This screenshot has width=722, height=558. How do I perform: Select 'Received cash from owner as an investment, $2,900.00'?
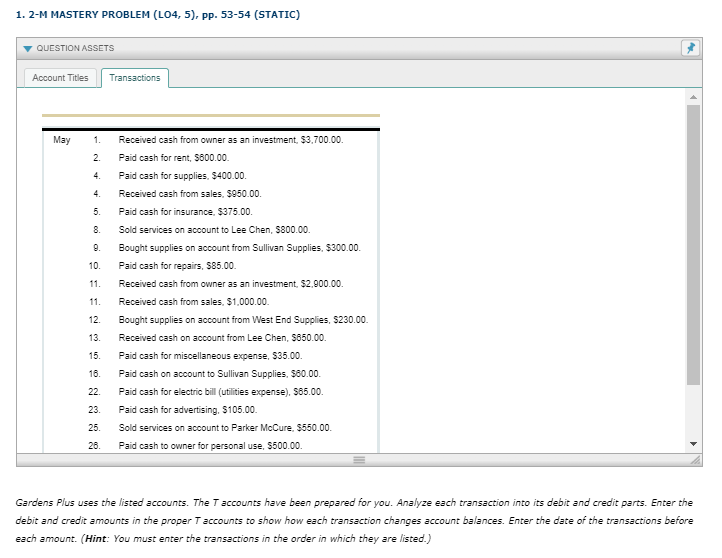(x=231, y=284)
